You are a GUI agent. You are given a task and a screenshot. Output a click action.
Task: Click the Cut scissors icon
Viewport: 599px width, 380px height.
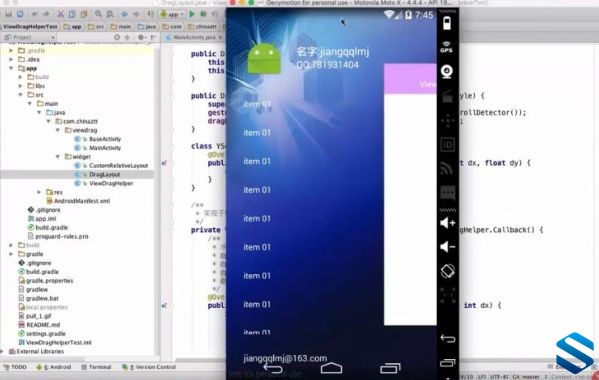pos(60,14)
